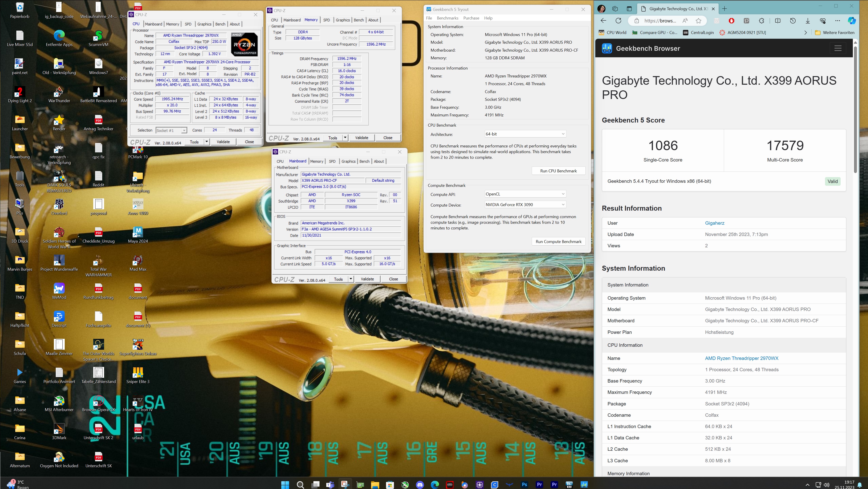Image resolution: width=868 pixels, height=489 pixels.
Task: Open the Edge extensions puzzle icon
Action: tap(761, 21)
